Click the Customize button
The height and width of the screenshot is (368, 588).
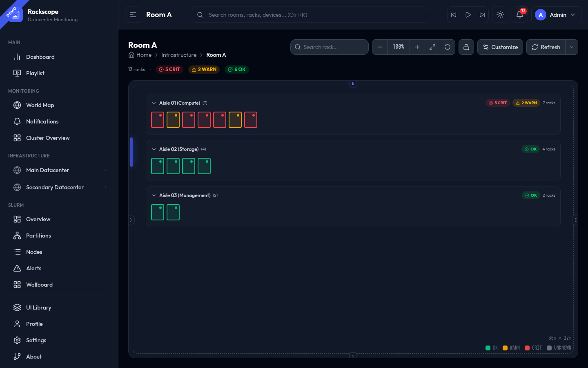(x=500, y=47)
